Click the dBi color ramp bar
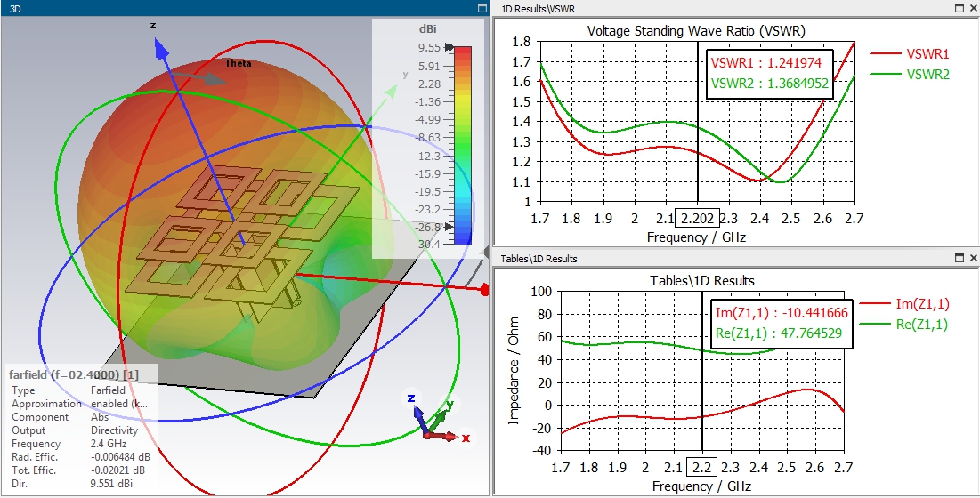The width and height of the screenshot is (980, 498). (463, 146)
